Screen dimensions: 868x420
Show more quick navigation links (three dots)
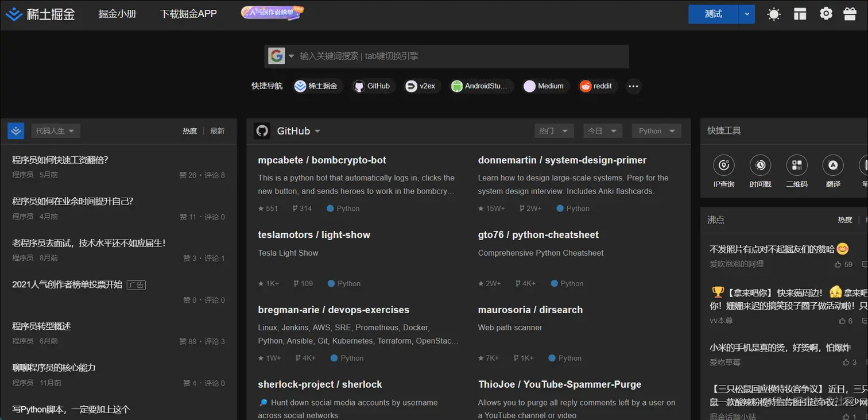(x=633, y=86)
